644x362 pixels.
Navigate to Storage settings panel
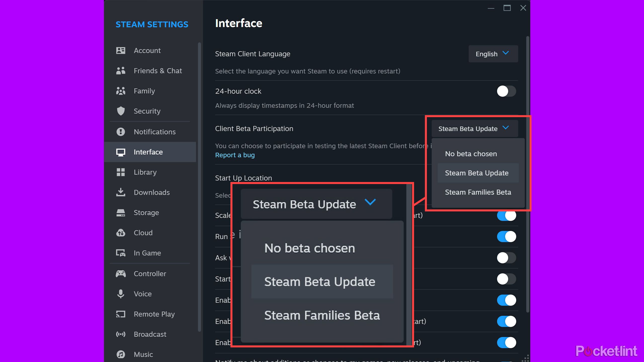(x=146, y=213)
